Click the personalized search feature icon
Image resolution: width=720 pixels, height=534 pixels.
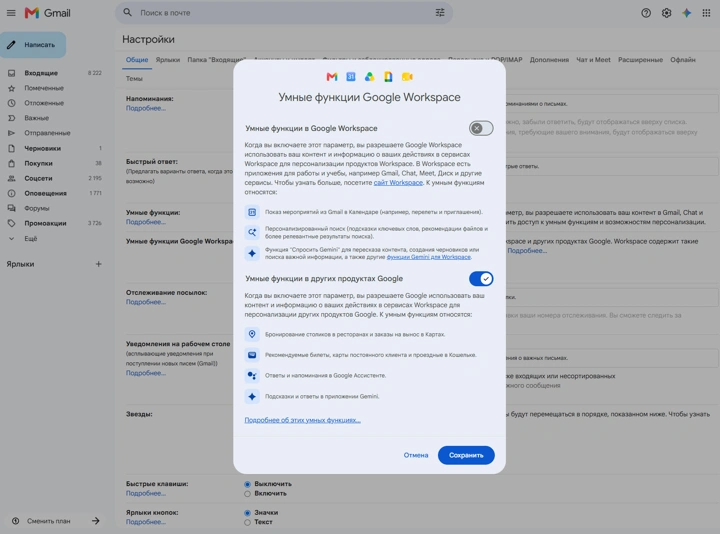pyautogui.click(x=252, y=232)
